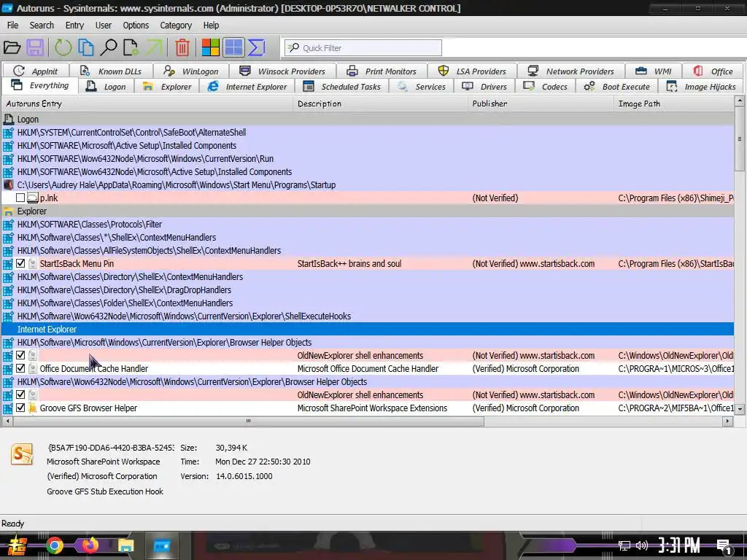The image size is (747, 560).
Task: Switch to the Internet Explorer tab
Action: coord(247,87)
